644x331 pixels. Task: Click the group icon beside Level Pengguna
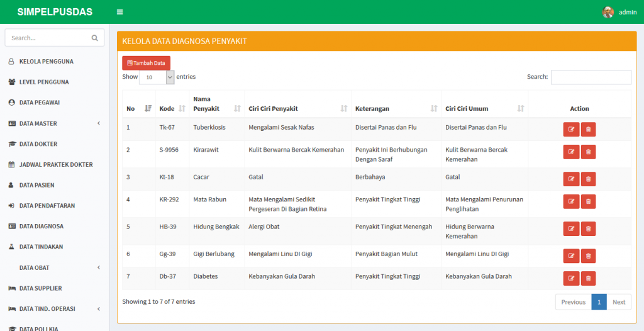pyautogui.click(x=11, y=82)
